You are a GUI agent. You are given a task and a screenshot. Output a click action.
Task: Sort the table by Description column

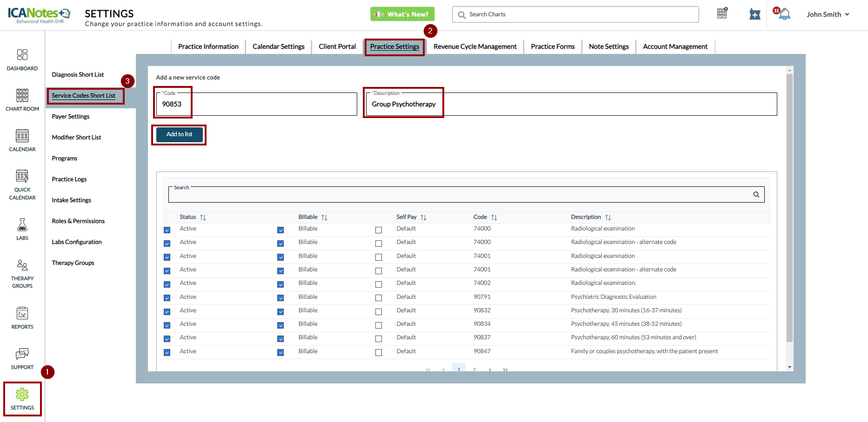coord(608,218)
